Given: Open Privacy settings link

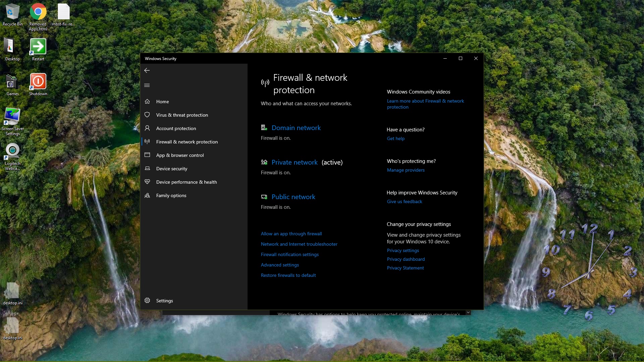Looking at the screenshot, I should click(402, 250).
